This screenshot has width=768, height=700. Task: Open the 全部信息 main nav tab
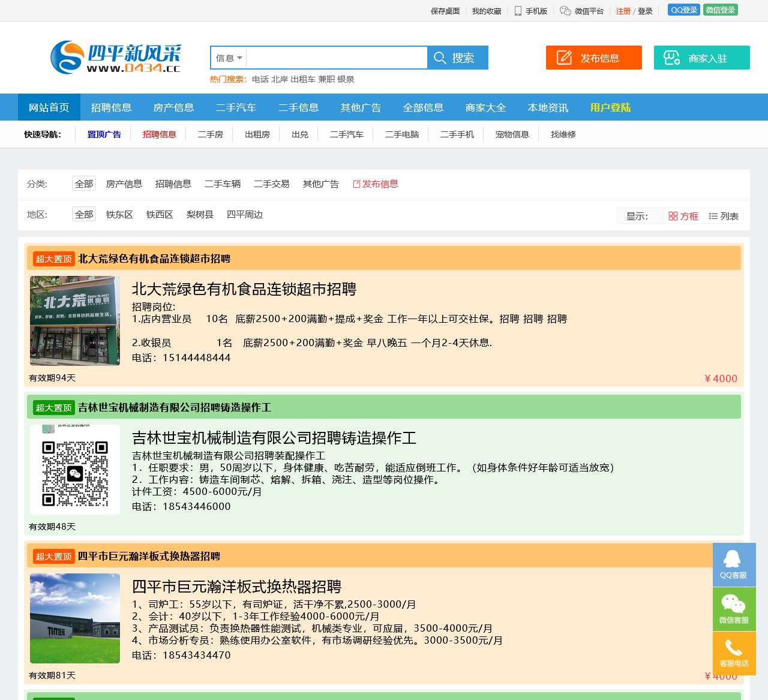coord(424,107)
